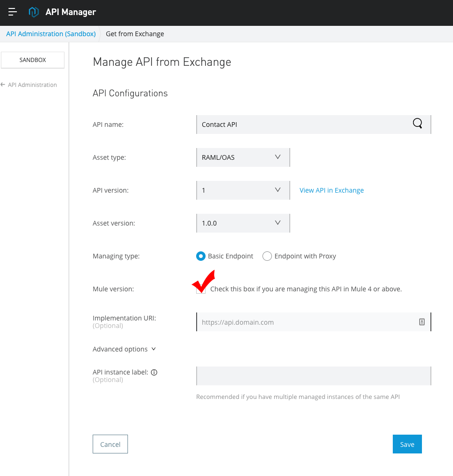Click the SANDBOX environment button
453x476 pixels.
[33, 60]
